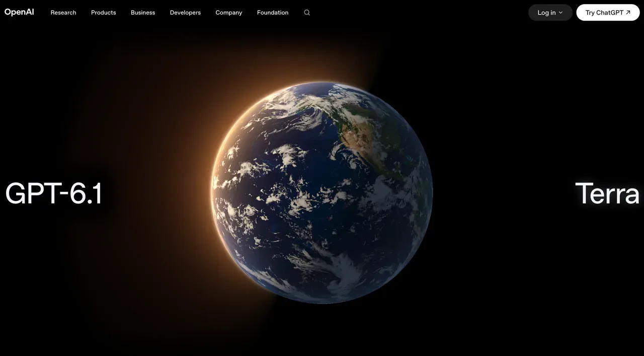Open the Products menu
This screenshot has height=356, width=644.
point(104,13)
